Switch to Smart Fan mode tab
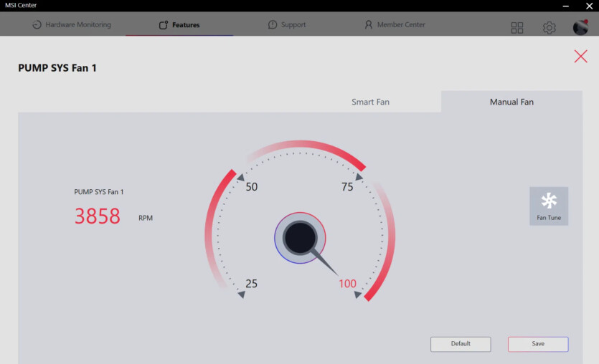599x364 pixels. [x=370, y=102]
